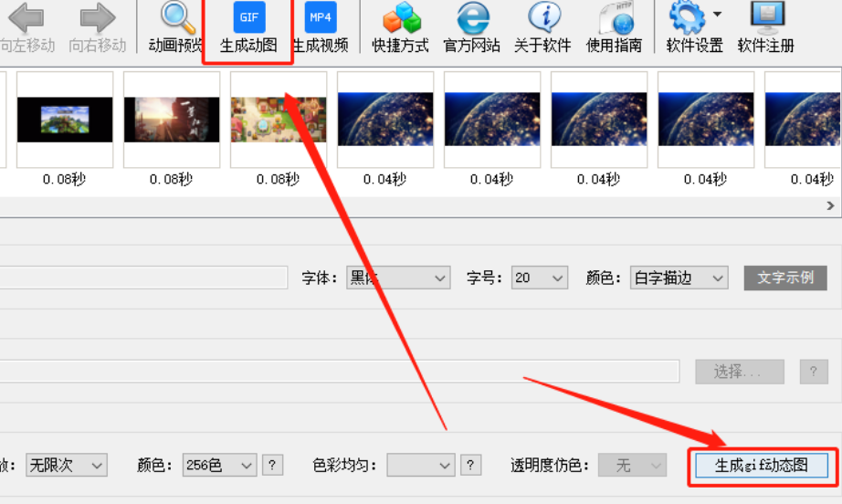Open the 色彩均匀 dropdown
This screenshot has width=842, height=504.
420,465
